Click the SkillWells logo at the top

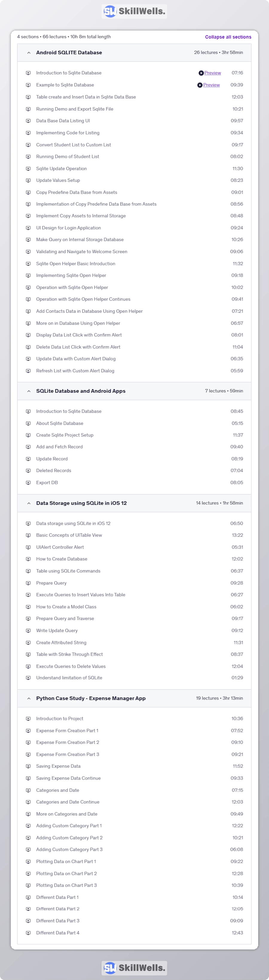click(134, 11)
